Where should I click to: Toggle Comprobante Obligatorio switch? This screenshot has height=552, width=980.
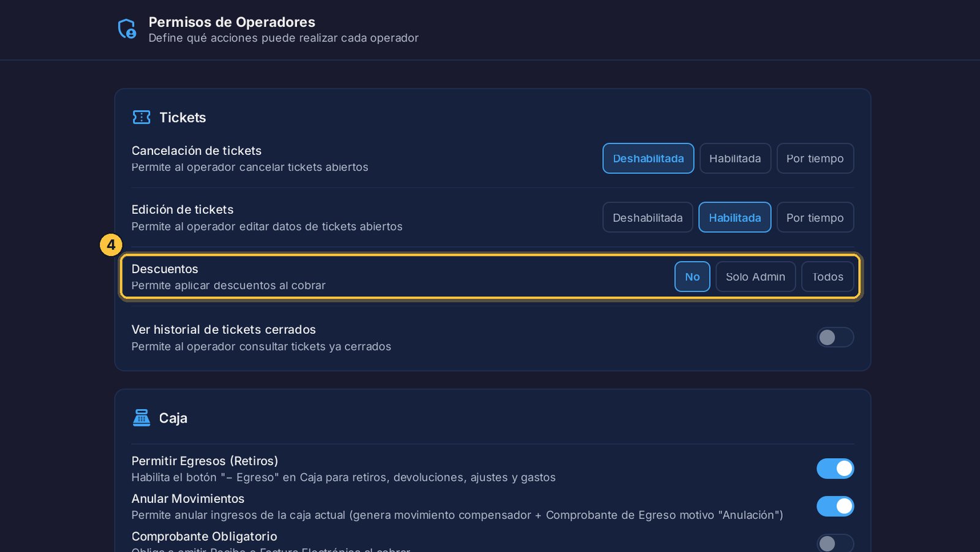[835, 543]
